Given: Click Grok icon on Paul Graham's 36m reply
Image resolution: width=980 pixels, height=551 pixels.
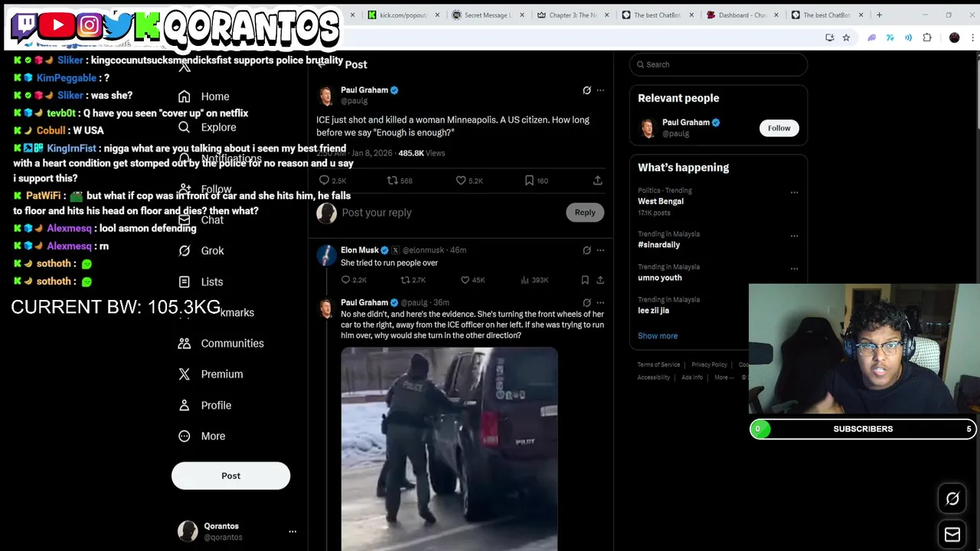Looking at the screenshot, I should pos(586,302).
